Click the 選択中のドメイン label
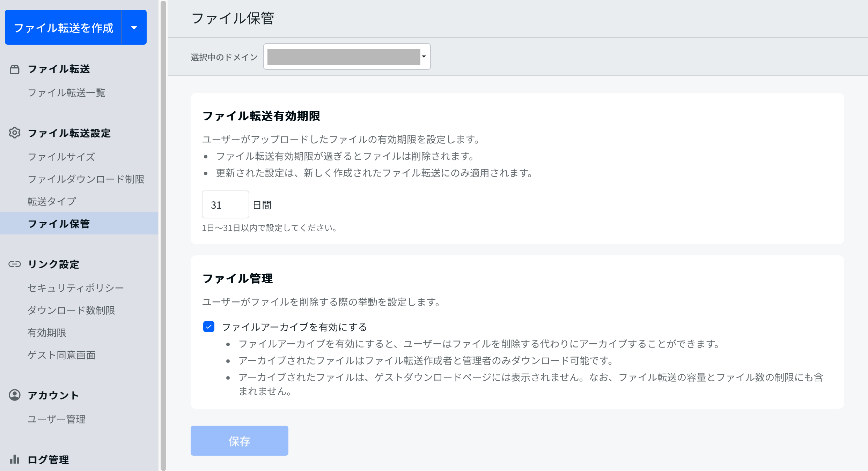 click(x=224, y=57)
